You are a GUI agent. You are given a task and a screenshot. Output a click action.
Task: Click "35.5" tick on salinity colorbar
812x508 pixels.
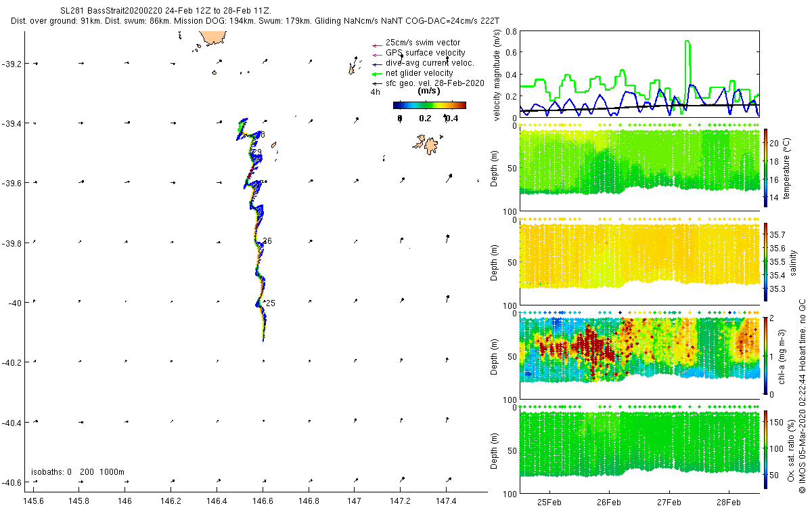click(x=778, y=261)
